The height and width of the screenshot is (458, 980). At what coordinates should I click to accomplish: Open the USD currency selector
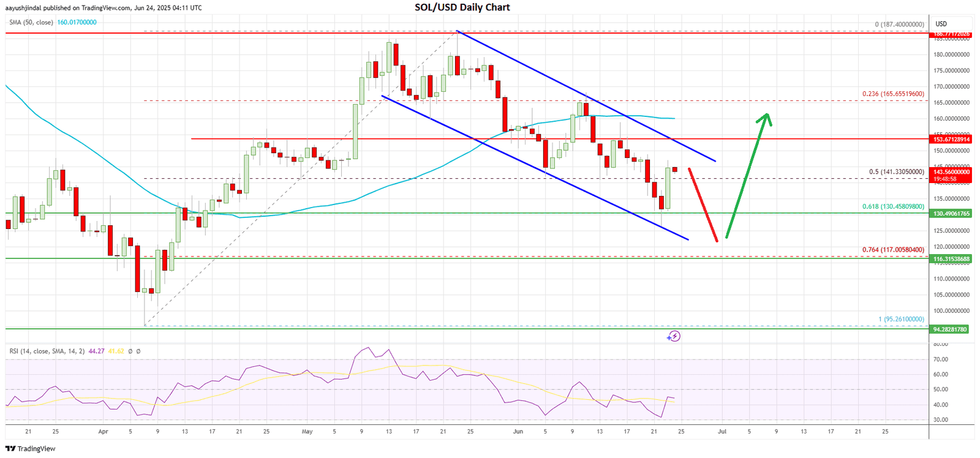click(941, 24)
